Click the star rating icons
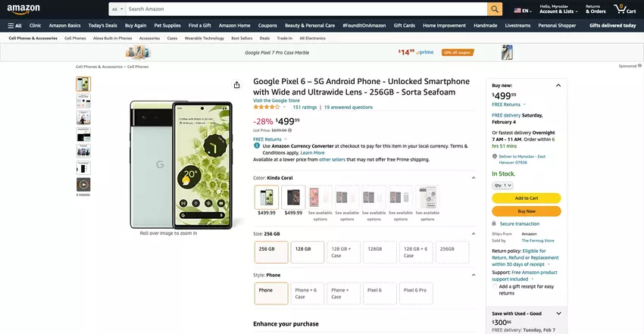 [266, 108]
